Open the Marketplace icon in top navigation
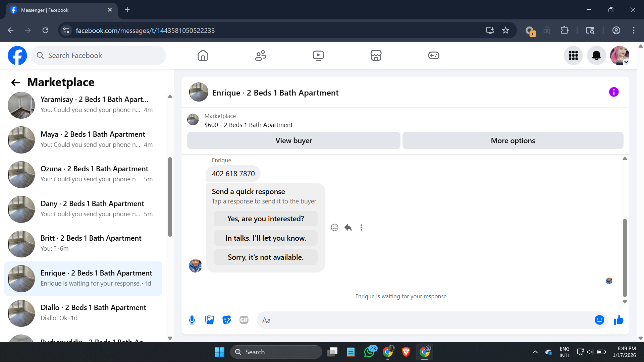The height and width of the screenshot is (362, 644). tap(376, 55)
